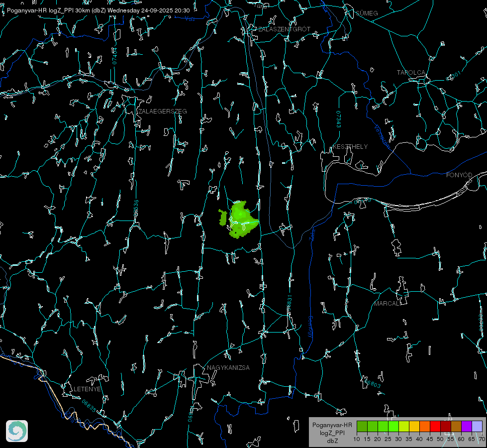
Task: Click the legend scale value 35
Action: 409,440
